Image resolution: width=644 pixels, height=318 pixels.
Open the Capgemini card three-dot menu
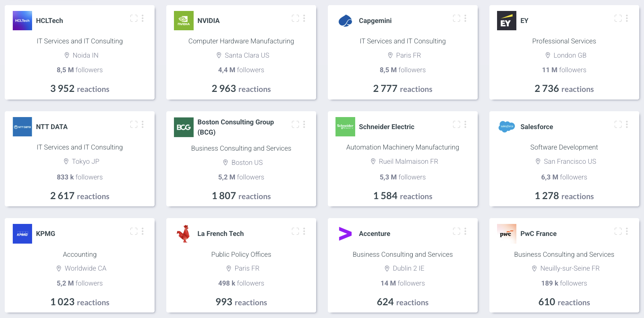(465, 18)
